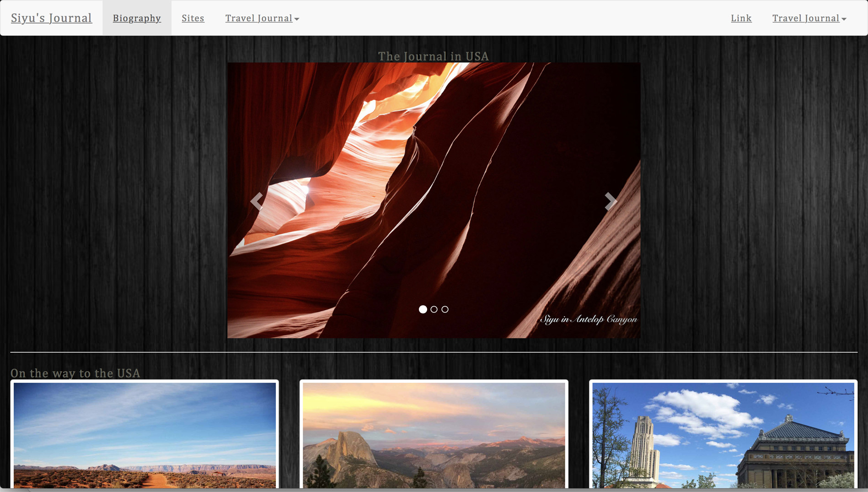View the Half Dome sunset thumbnail
Viewport: 868px width, 492px height.
tap(434, 435)
